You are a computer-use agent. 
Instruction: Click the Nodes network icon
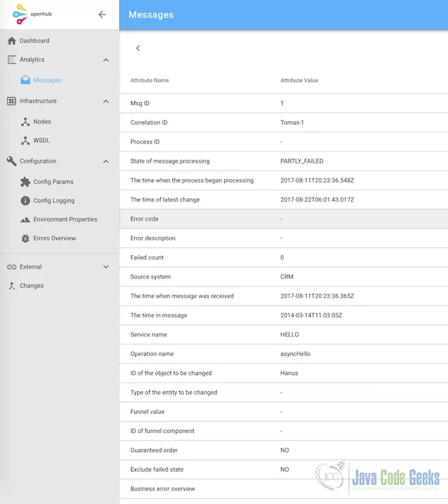coord(25,122)
